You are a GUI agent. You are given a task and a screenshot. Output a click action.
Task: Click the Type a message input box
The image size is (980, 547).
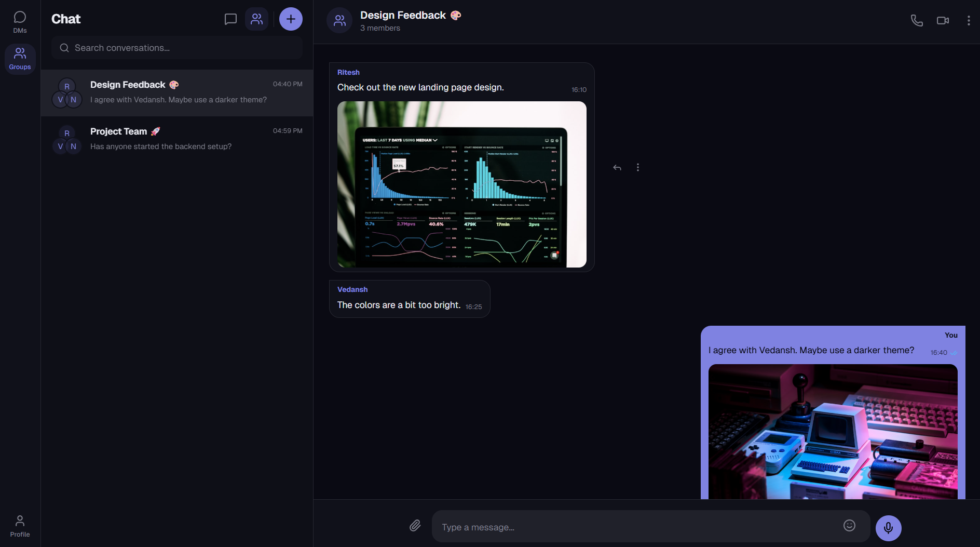638,527
